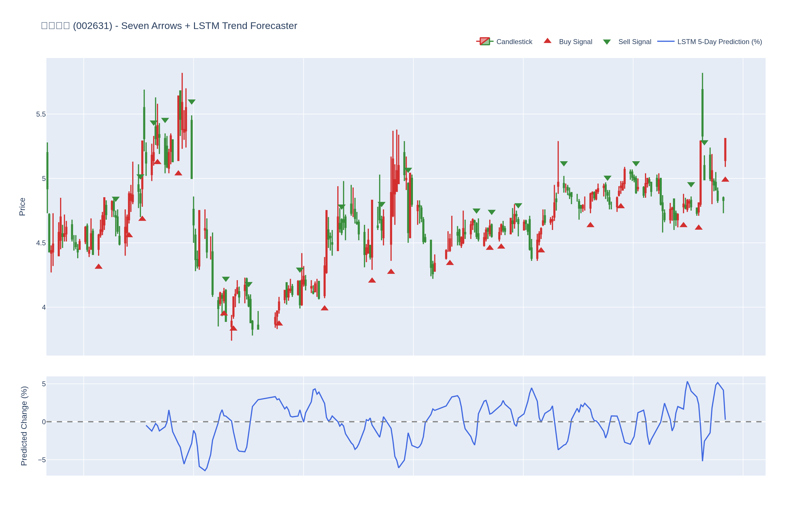This screenshot has width=812, height=522.
Task: Click the blue line swatch in the legend
Action: click(x=666, y=41)
